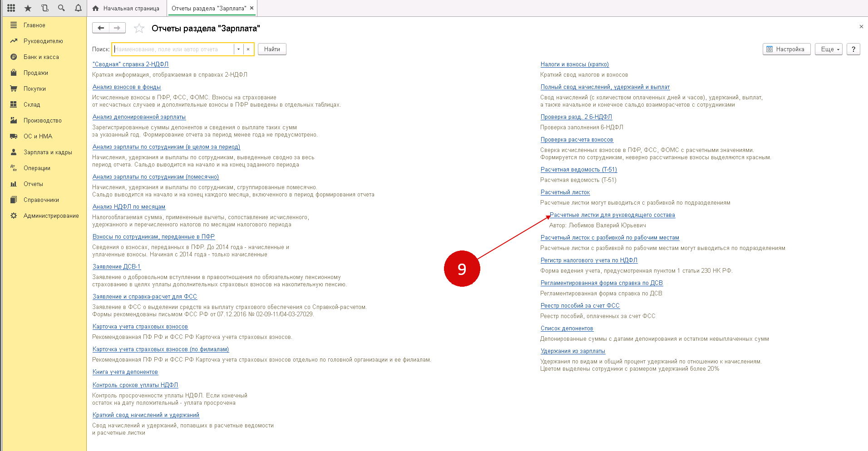Open Анализ НДФЛ по месяцам report

(x=129, y=207)
